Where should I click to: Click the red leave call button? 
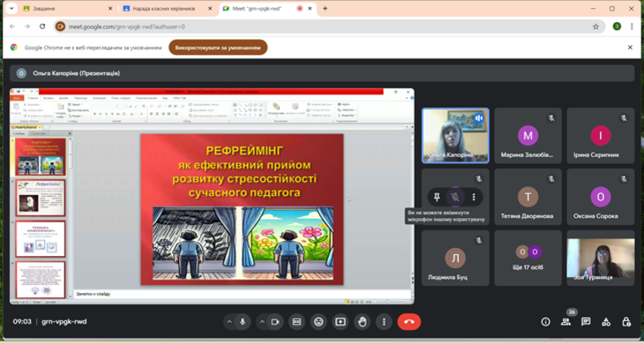409,322
